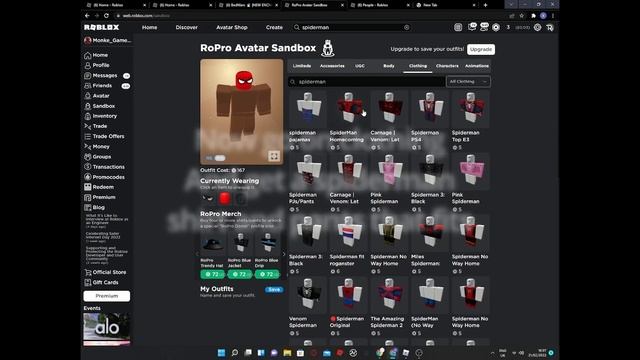Open Create in the top navbar
Screen dimensions: 640x360
[x=274, y=27]
